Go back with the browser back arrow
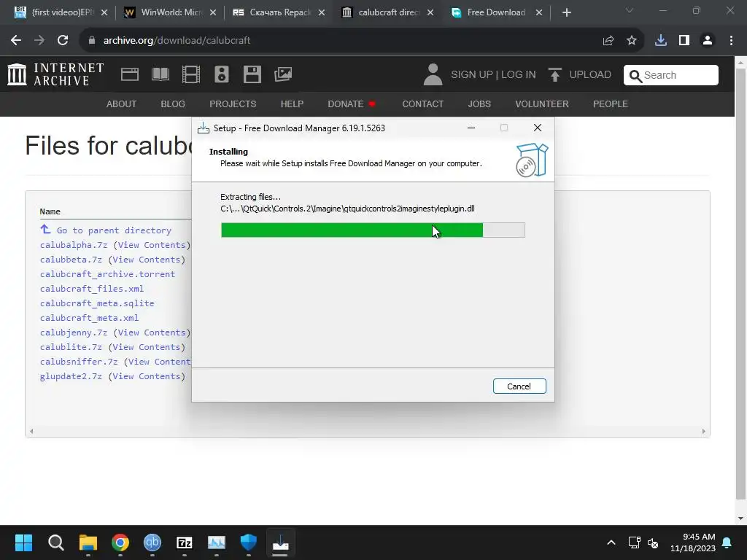This screenshot has height=560, width=747. coord(16,41)
